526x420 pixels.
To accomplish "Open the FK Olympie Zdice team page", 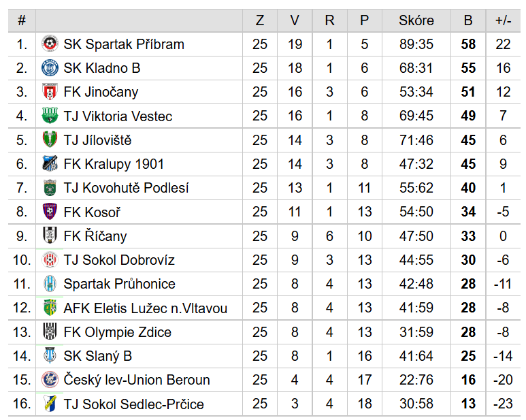I will (118, 332).
